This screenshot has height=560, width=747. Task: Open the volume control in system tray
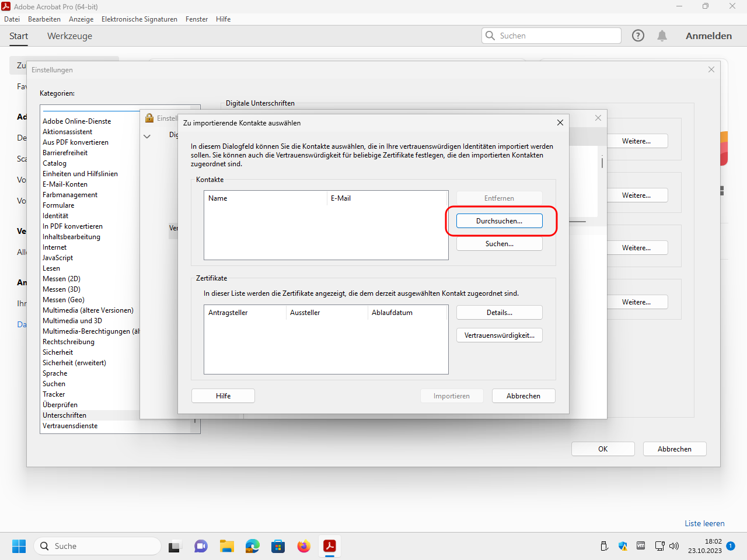[x=674, y=547]
